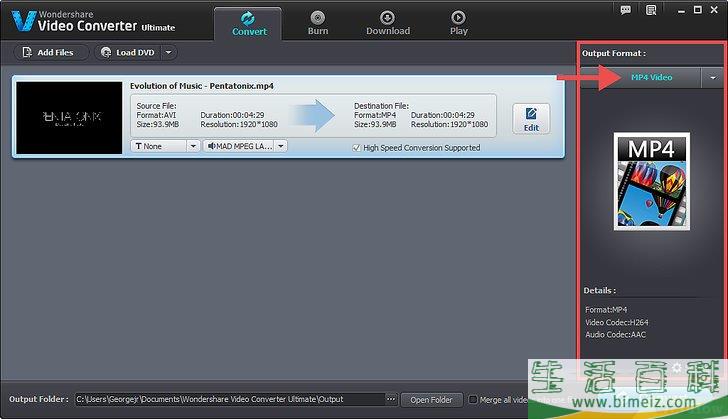Click the destination Size:93.9MB text
728x419 pixels.
[x=375, y=124]
